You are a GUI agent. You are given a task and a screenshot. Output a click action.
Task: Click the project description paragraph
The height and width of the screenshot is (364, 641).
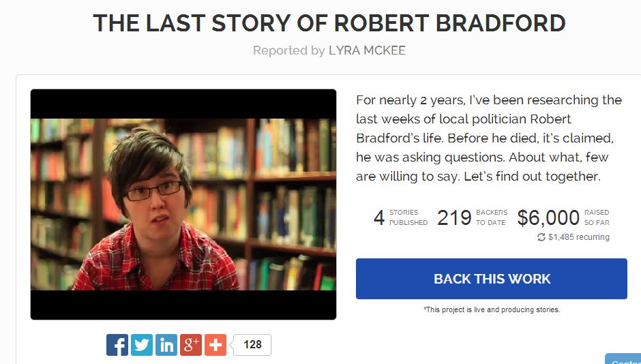click(x=489, y=138)
